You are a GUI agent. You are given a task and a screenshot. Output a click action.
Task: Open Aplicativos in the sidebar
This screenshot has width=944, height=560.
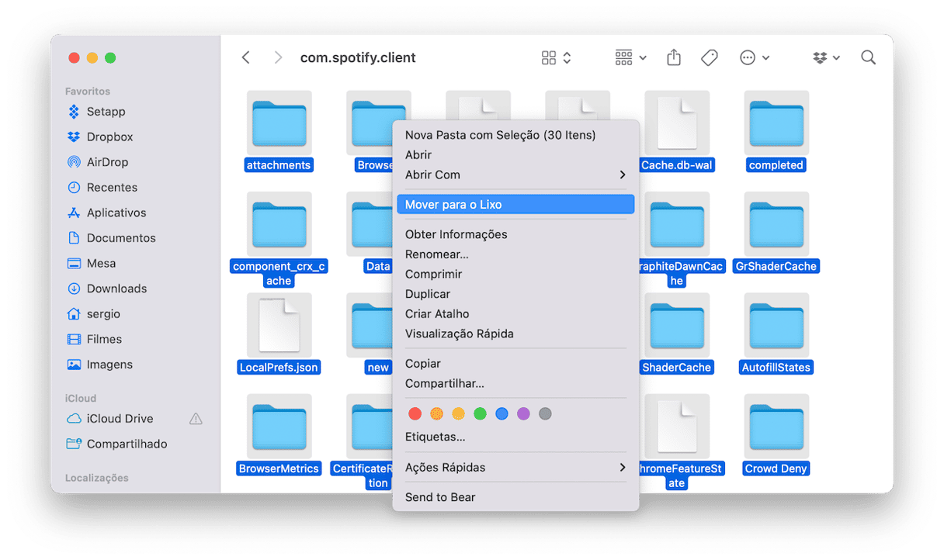click(107, 213)
